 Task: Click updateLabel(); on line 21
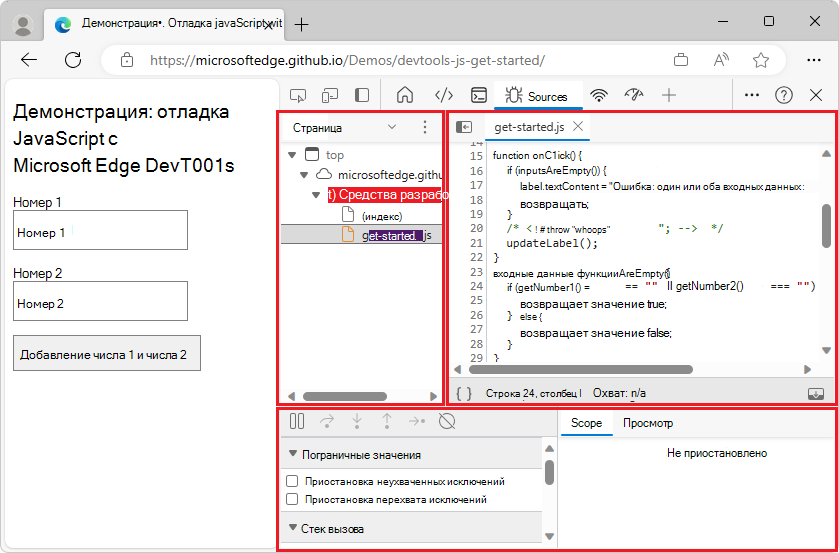(552, 243)
